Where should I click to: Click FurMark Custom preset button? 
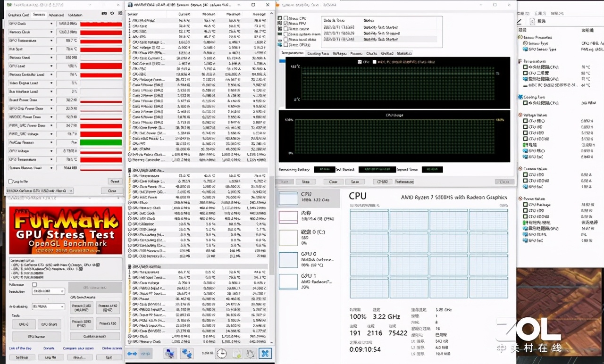point(94,337)
